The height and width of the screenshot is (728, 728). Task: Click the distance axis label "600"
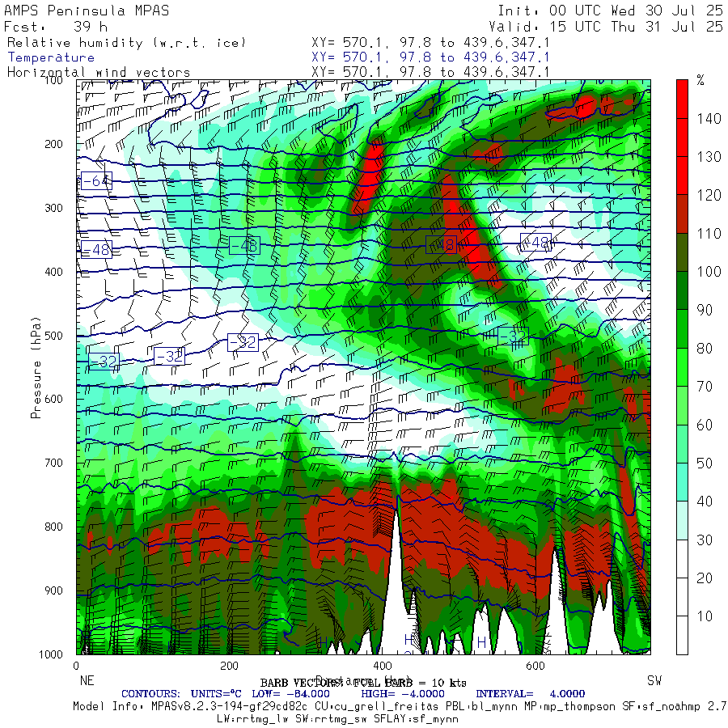click(x=535, y=667)
